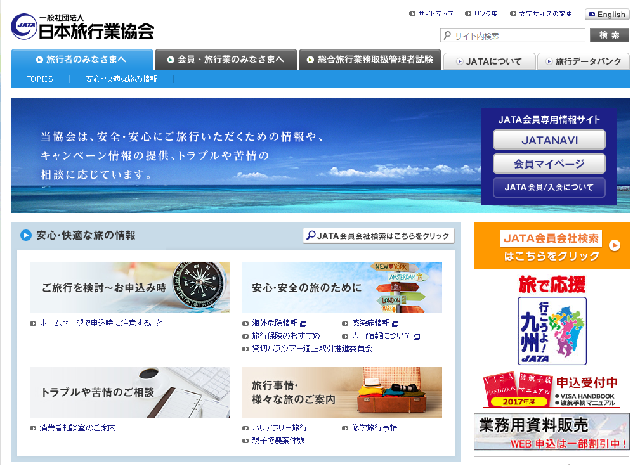Image resolution: width=637 pixels, height=465 pixels.
Task: Click the submenu item right of TOPICS
Action: tap(121, 79)
